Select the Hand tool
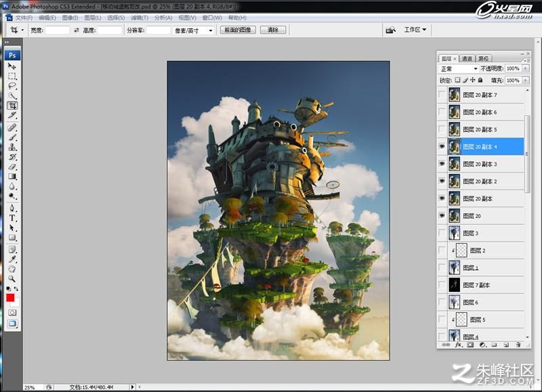Image resolution: width=542 pixels, height=392 pixels. tap(12, 269)
